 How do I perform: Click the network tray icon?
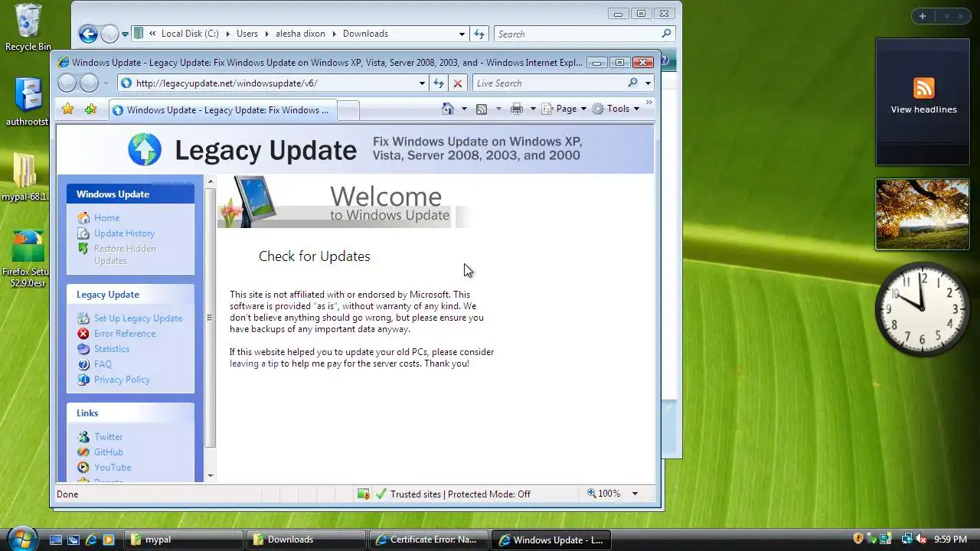click(x=907, y=540)
